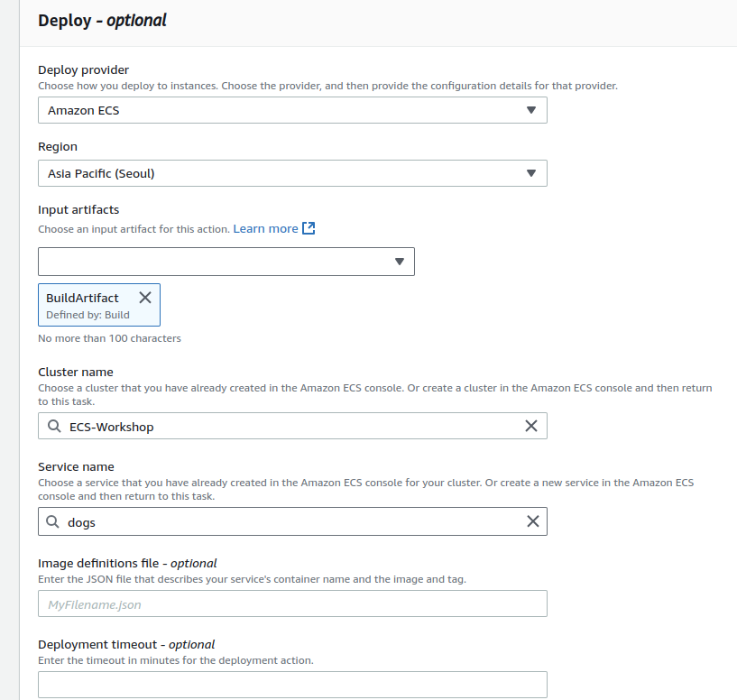
Task: Follow the Learn more link
Action: [265, 229]
